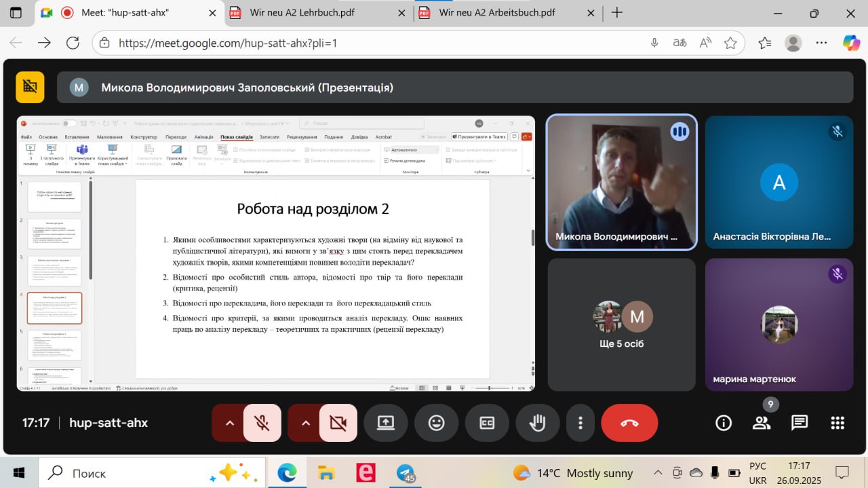The image size is (868, 488).
Task: Open the emoji reactions button
Action: (x=436, y=423)
